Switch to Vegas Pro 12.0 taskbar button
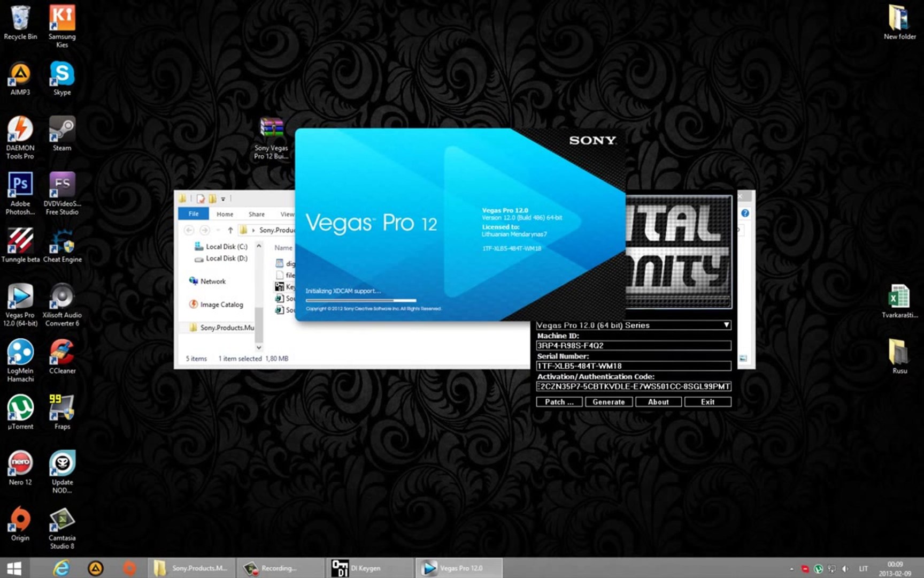 coord(459,568)
